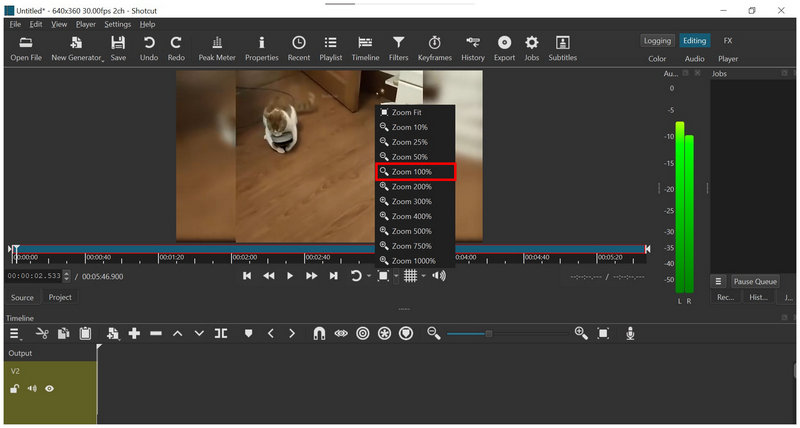Select Zoom 400% in the zoom menu
Image resolution: width=800 pixels, height=428 pixels.
[415, 216]
